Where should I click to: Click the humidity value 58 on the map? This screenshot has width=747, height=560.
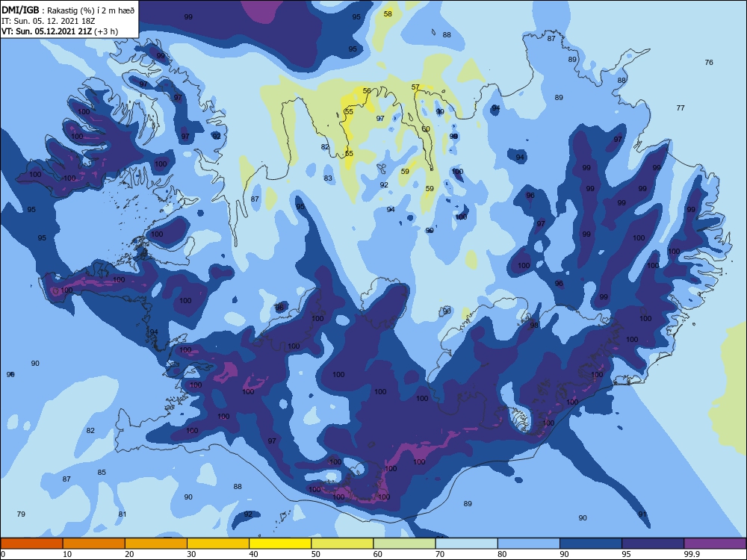click(x=388, y=13)
